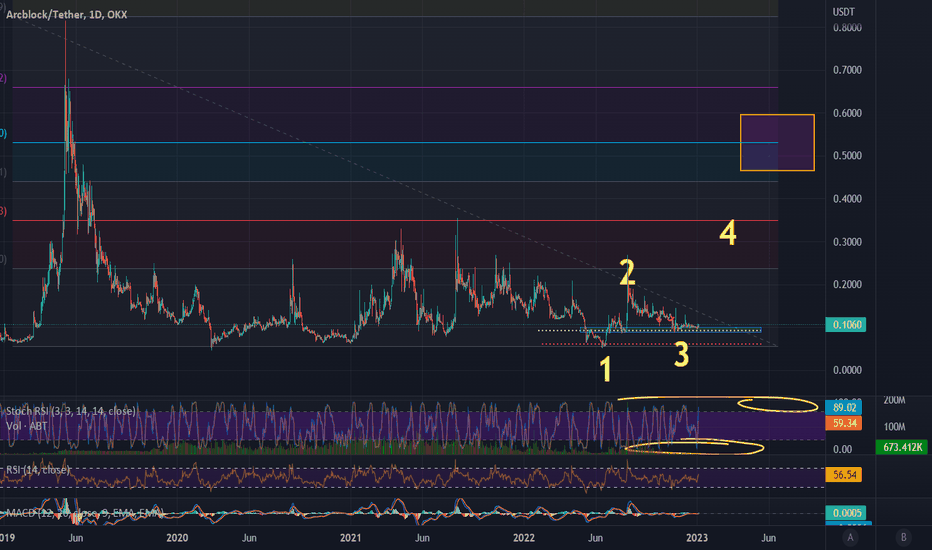This screenshot has width=932, height=550.
Task: Click the blue Stoch RSI value 89.02
Action: coord(843,407)
